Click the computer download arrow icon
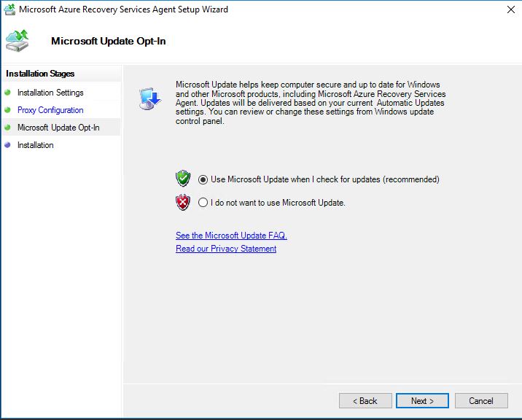 (150, 99)
